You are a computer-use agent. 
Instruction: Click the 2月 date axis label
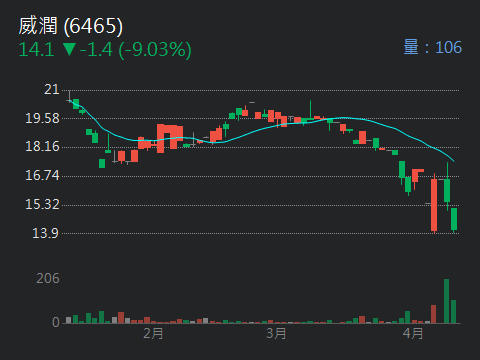point(153,333)
